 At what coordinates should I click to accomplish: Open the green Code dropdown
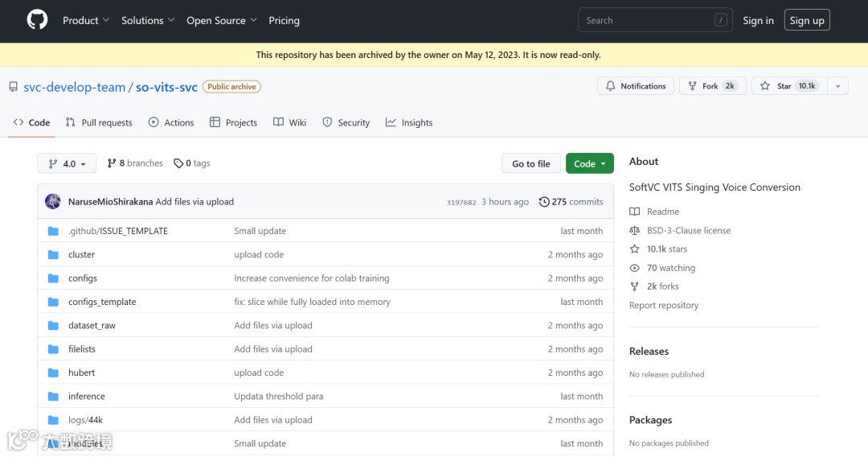589,163
